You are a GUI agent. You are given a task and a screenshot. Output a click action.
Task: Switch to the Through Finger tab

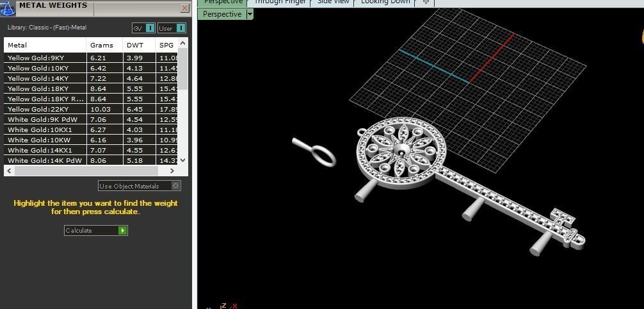(x=280, y=2)
